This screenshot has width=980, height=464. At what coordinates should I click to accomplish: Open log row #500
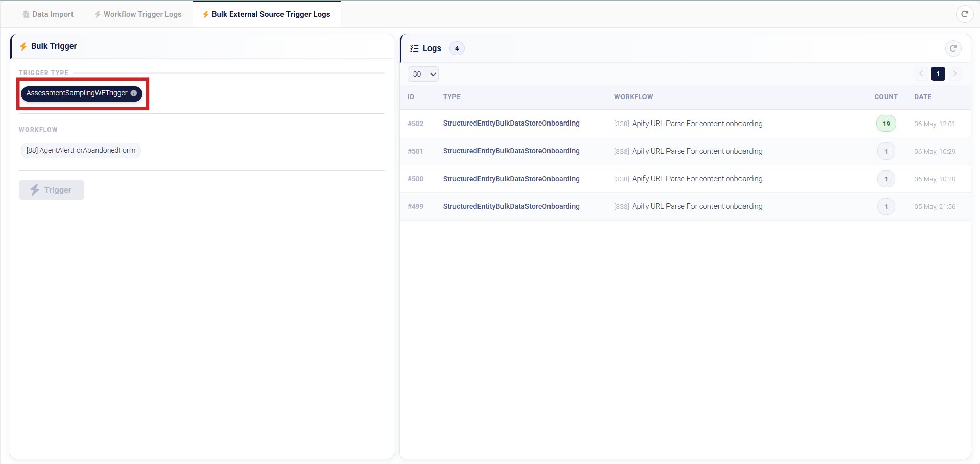(685, 179)
